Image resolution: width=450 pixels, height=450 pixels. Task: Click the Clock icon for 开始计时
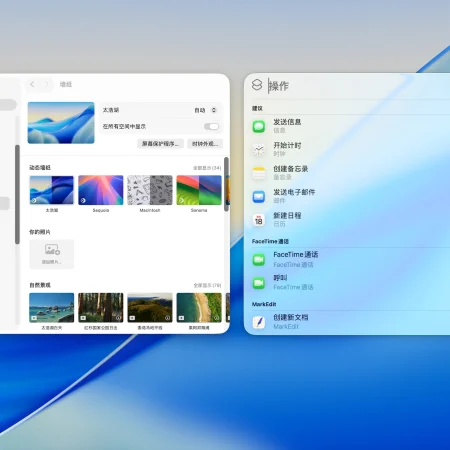pyautogui.click(x=259, y=150)
